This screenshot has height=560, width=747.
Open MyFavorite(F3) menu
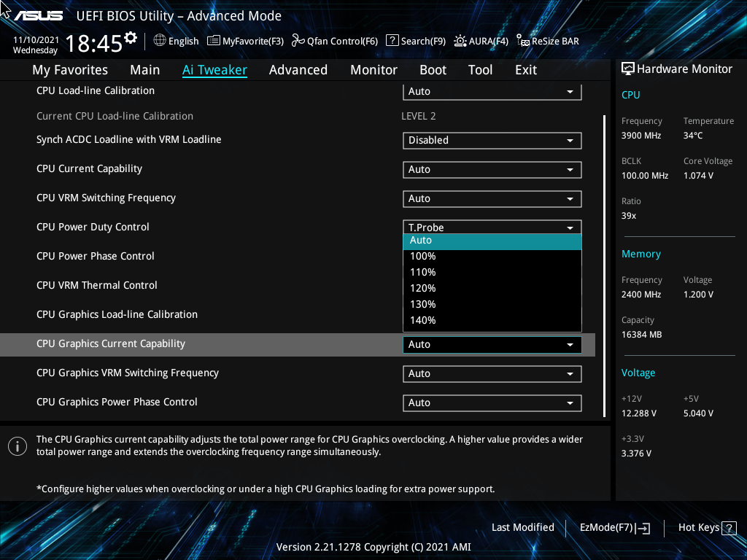[x=245, y=41]
